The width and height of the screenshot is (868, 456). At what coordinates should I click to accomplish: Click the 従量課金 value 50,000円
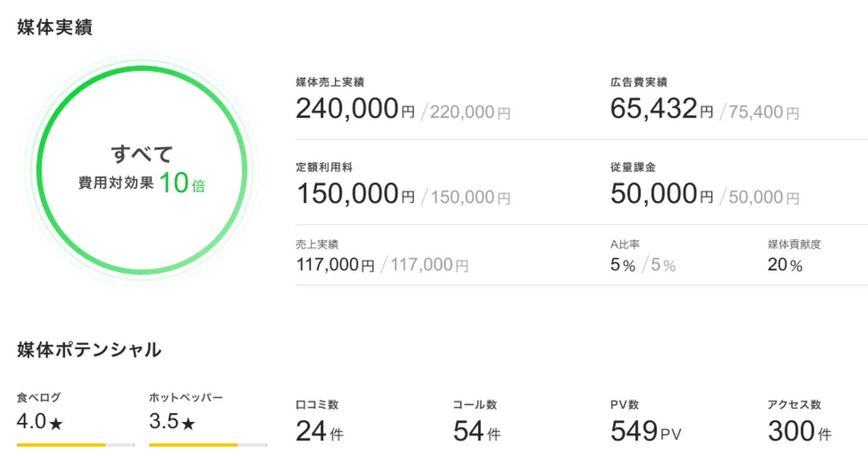[661, 194]
